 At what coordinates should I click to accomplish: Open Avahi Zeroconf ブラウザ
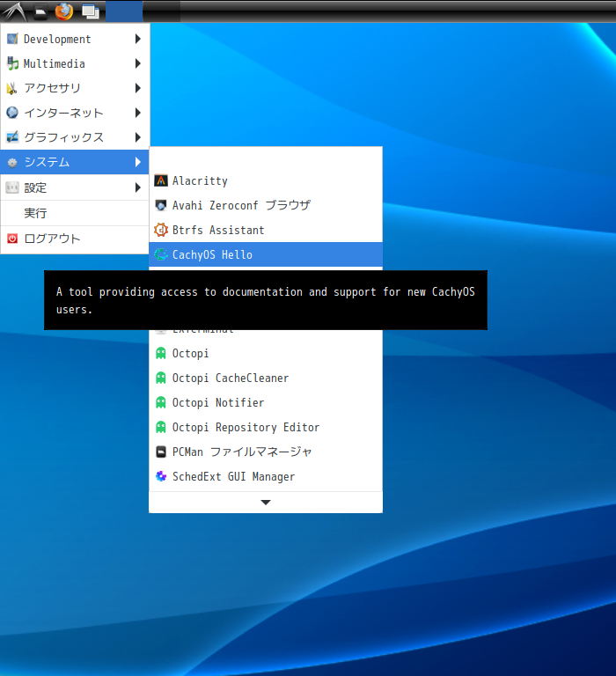click(266, 205)
